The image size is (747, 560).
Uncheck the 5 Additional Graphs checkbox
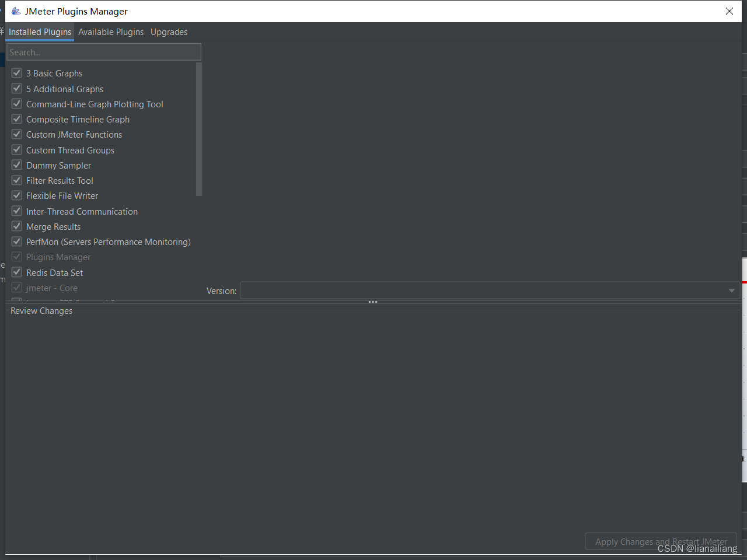(x=17, y=89)
